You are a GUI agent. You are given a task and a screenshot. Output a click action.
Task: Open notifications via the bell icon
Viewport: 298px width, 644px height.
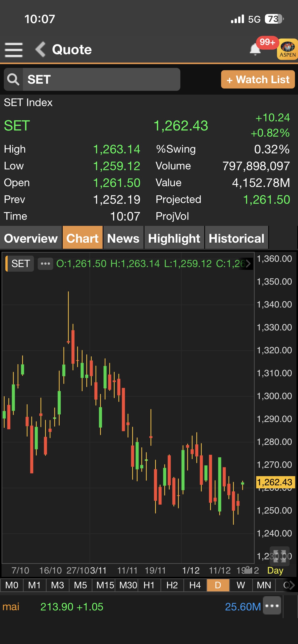[x=255, y=49]
